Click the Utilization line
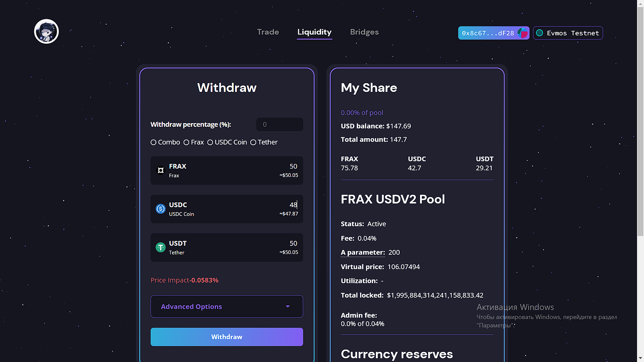644x362 pixels. [x=362, y=281]
